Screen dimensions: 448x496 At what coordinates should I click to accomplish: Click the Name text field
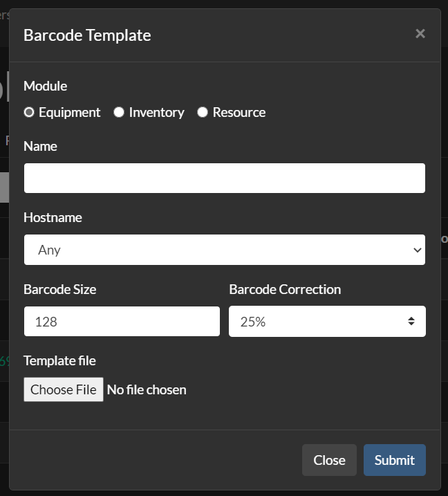225,178
